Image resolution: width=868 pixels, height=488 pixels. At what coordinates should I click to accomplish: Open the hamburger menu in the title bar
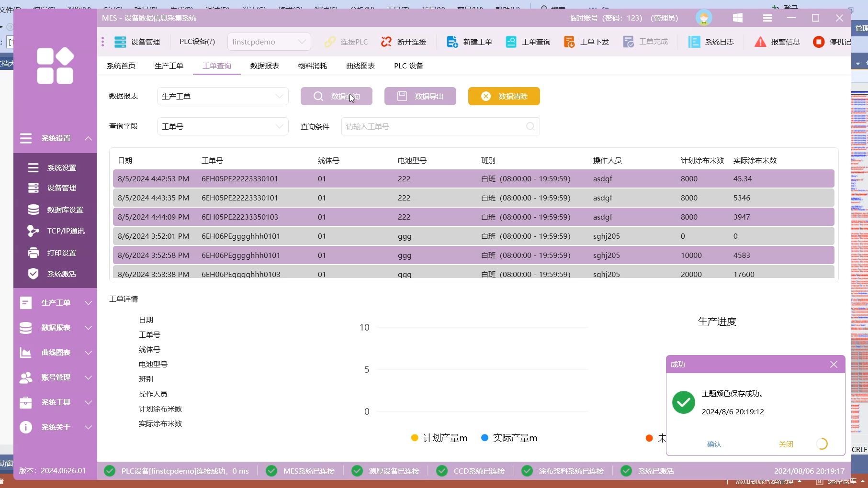(767, 18)
